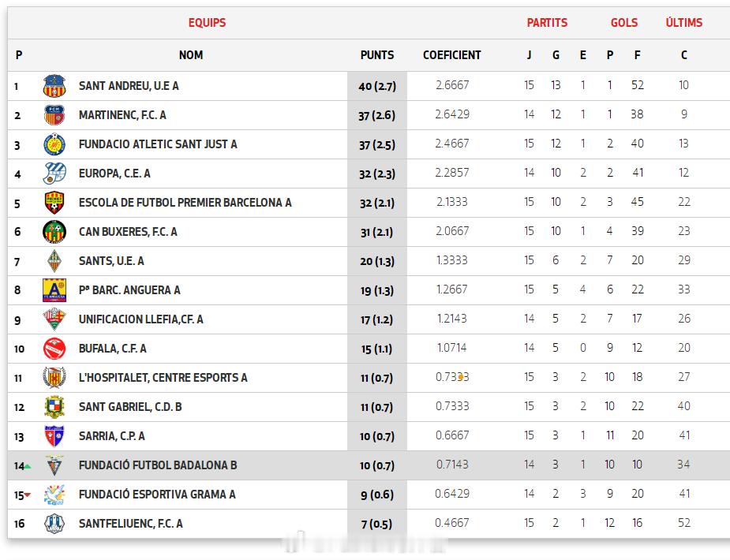
Task: Click coefficient value 1.0714
Action: 452,348
